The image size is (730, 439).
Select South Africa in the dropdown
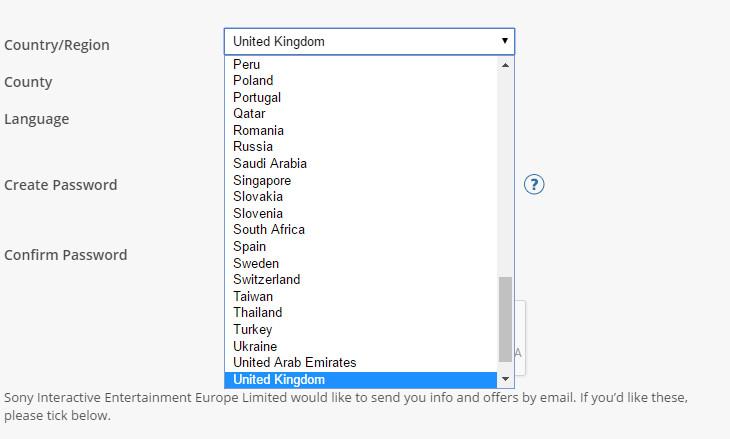[361, 230]
